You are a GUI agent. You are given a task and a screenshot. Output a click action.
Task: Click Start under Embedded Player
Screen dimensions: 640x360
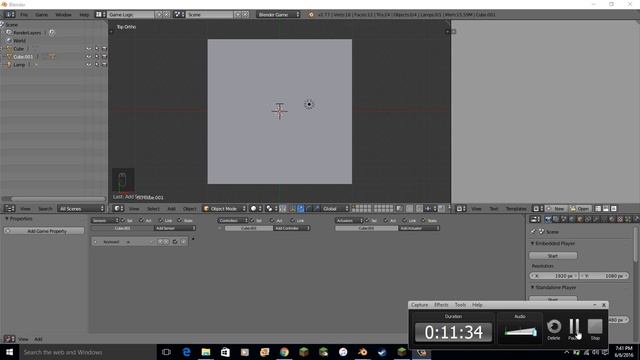pos(553,256)
